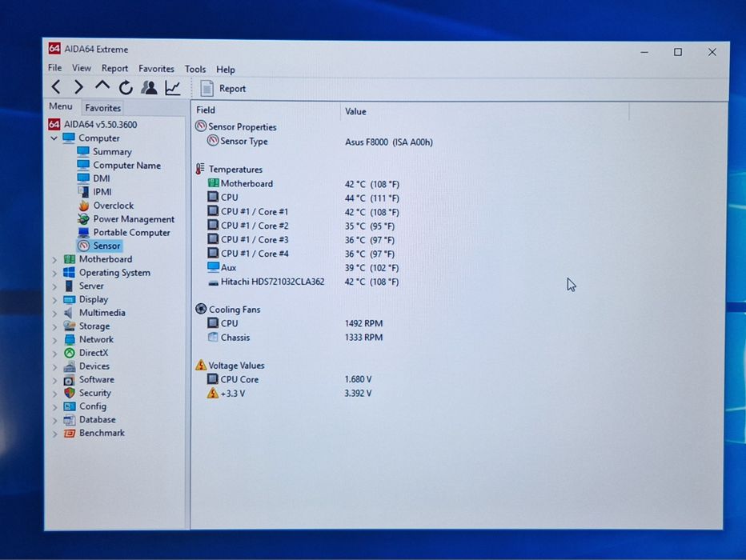
Task: Refresh sensor readings with the refresh icon
Action: tap(126, 87)
